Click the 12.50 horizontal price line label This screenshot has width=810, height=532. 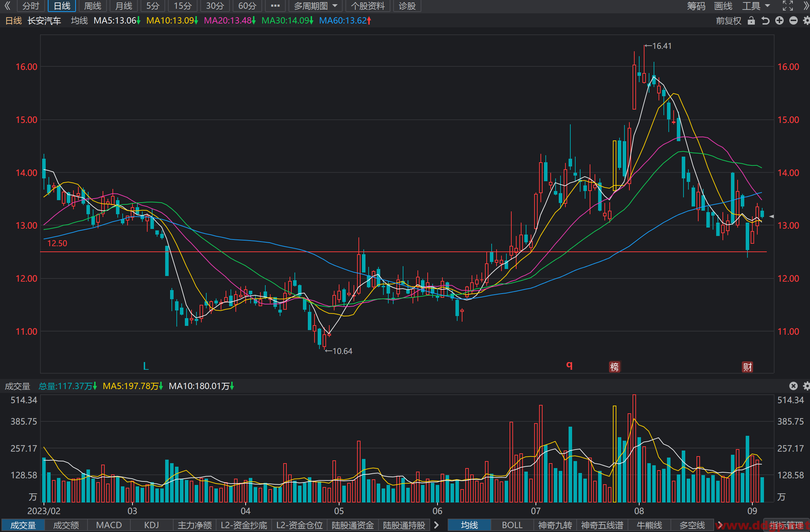(x=57, y=243)
